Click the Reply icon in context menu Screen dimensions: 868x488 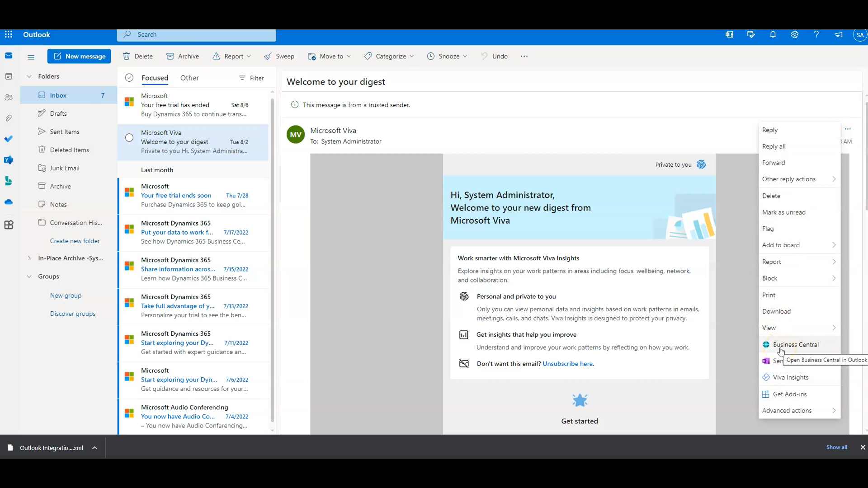(x=770, y=130)
